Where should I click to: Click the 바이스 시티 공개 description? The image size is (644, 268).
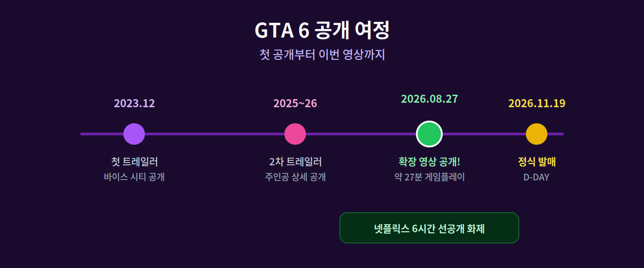click(134, 177)
